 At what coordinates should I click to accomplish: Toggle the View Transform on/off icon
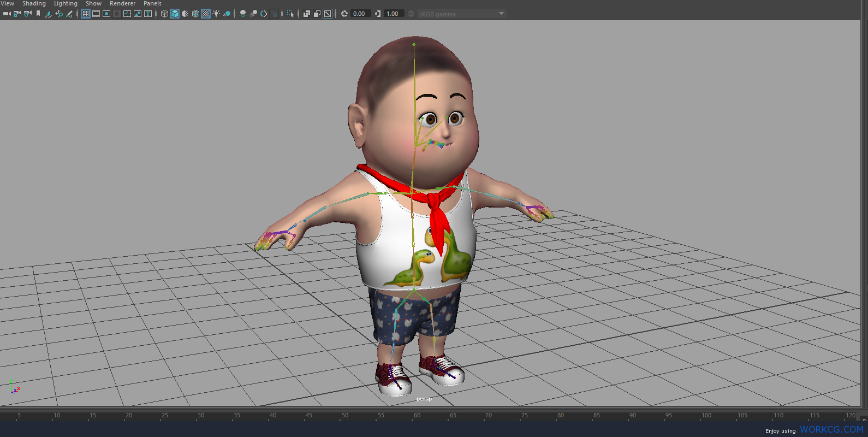pyautogui.click(x=411, y=14)
